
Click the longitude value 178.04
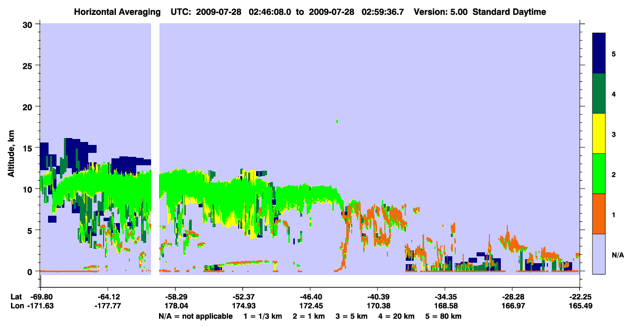pyautogui.click(x=175, y=306)
